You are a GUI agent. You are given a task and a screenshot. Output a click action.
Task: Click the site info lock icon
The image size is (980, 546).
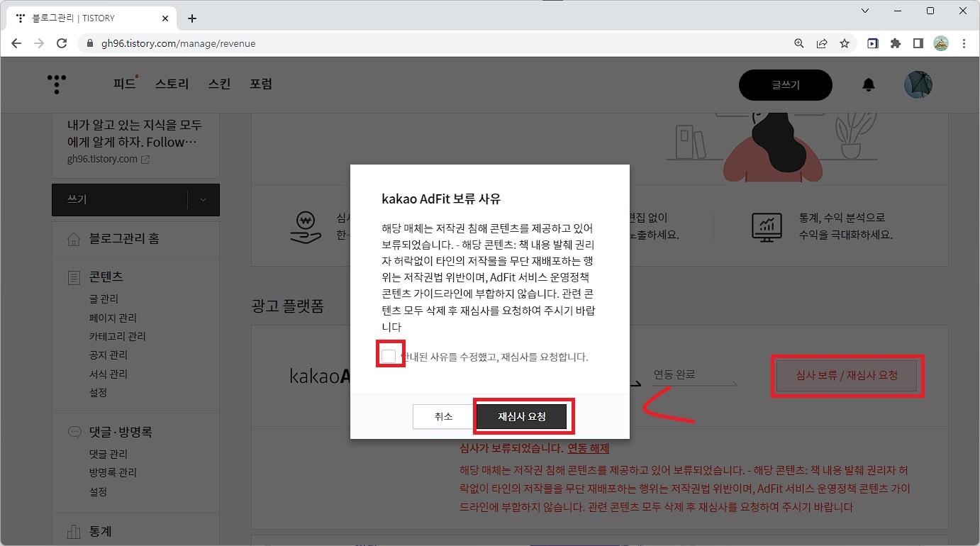click(x=90, y=43)
